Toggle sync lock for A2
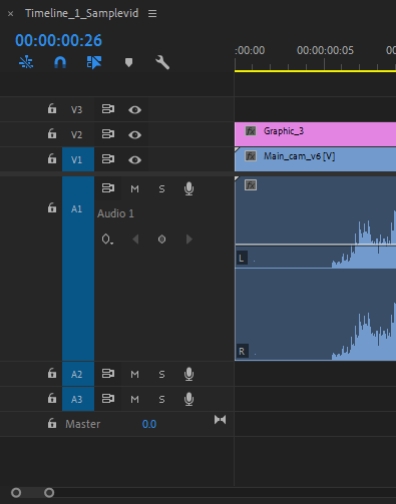Image resolution: width=396 pixels, height=504 pixels. click(108, 373)
